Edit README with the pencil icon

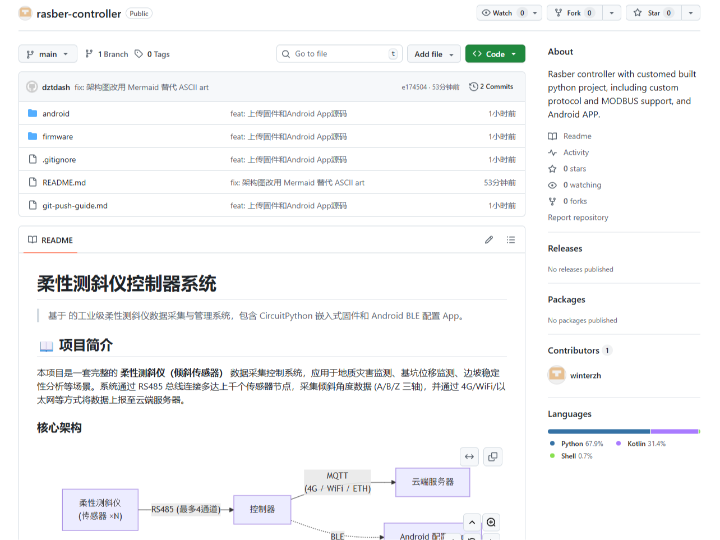tap(489, 240)
